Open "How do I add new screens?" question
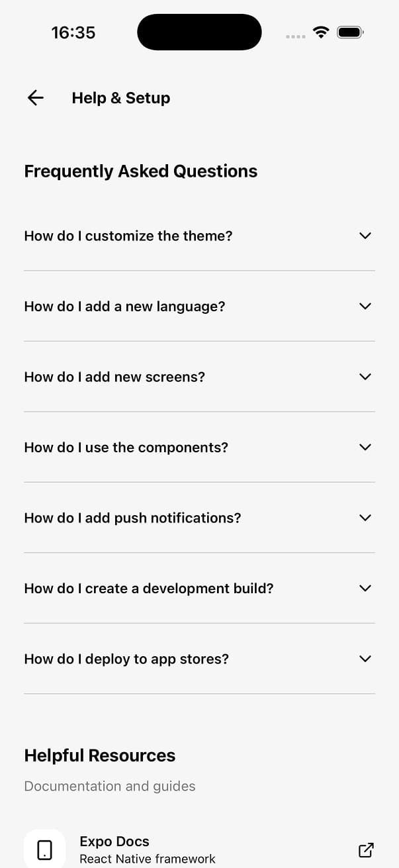Screen dimensions: 399x868 click(114, 377)
